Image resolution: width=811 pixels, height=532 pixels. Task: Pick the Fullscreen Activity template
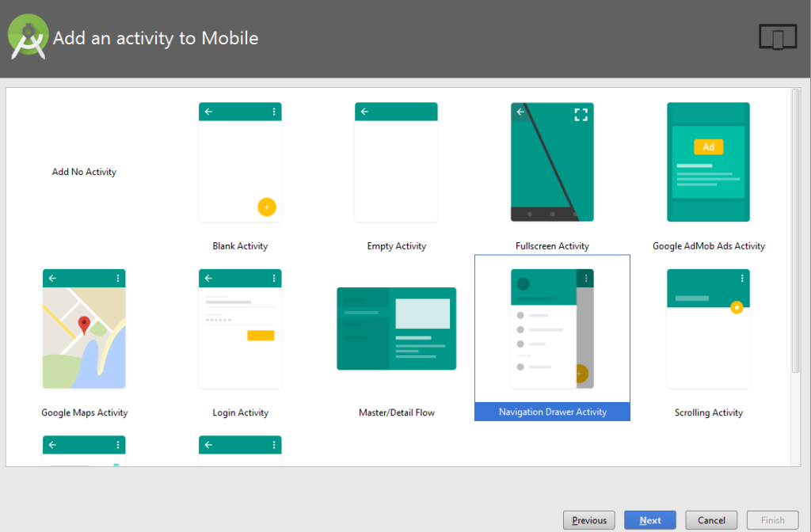pyautogui.click(x=552, y=161)
